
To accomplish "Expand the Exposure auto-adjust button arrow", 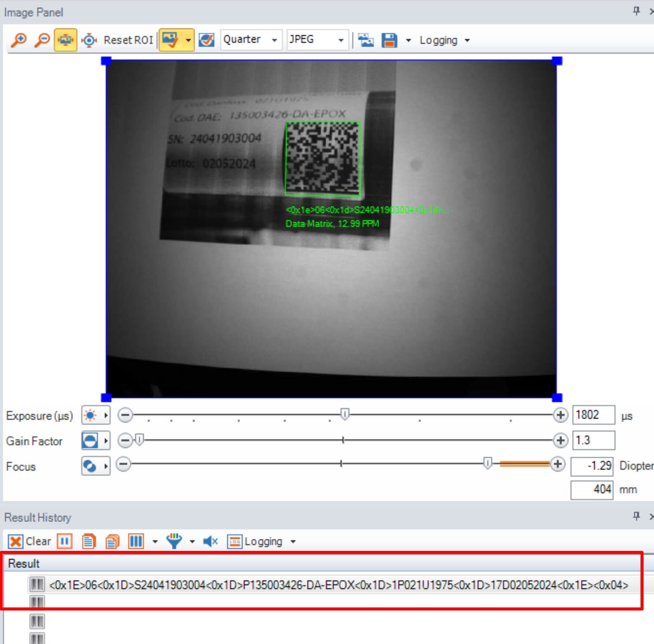I will (106, 416).
